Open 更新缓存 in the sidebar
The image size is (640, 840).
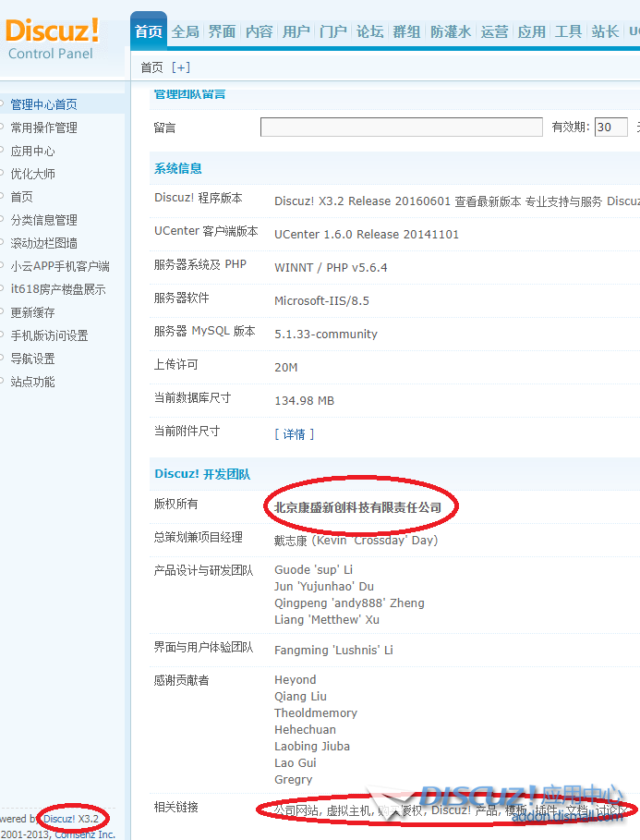tap(32, 312)
